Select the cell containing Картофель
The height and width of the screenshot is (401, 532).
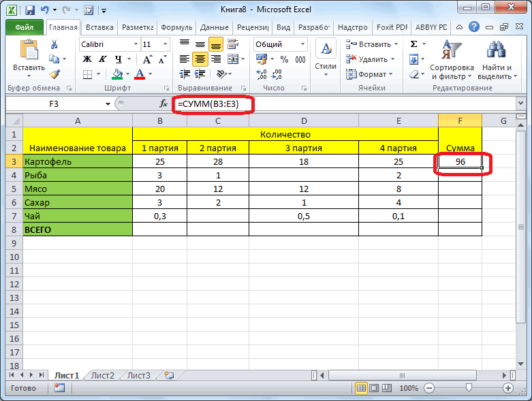click(78, 161)
